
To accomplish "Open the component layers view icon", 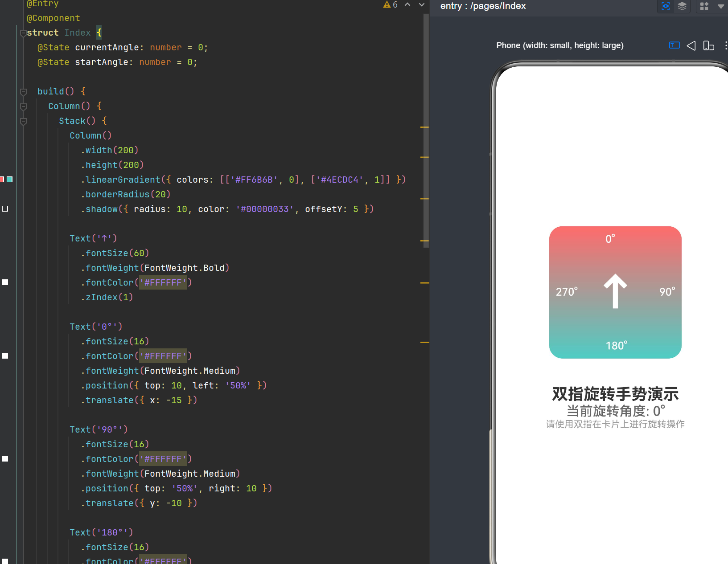I will click(682, 6).
